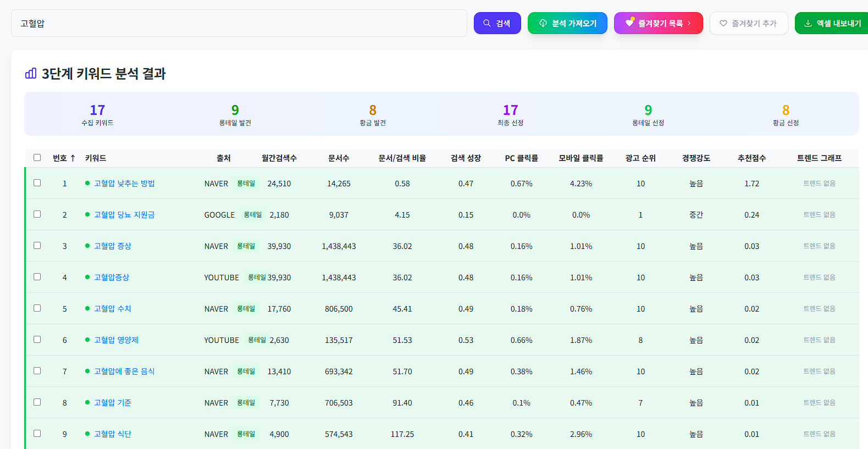Check the box for row 1 고혈압 낮추는 방법

[x=37, y=183]
